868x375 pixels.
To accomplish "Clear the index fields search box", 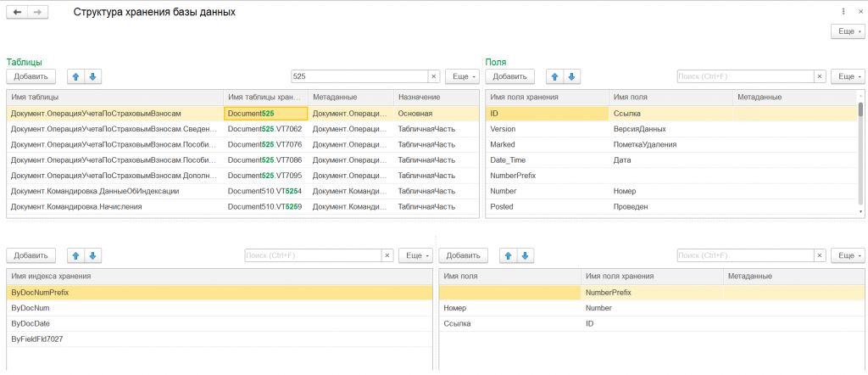I will coord(820,255).
